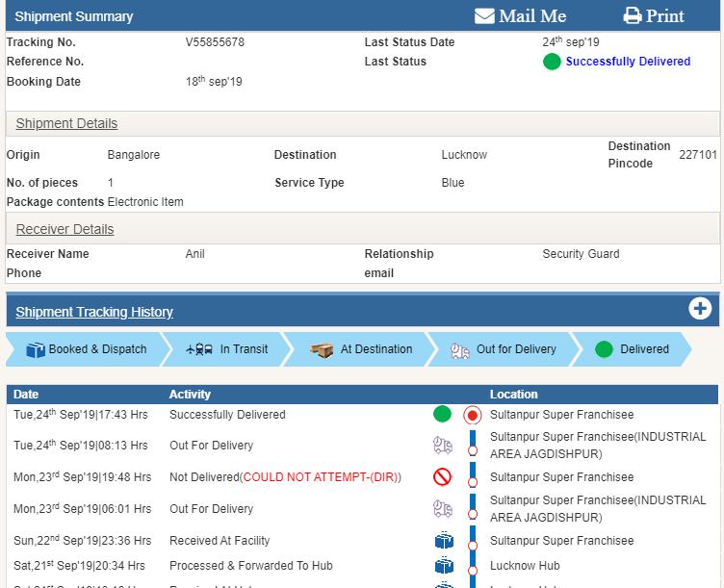Open the Shipment Details section header

pyautogui.click(x=66, y=123)
